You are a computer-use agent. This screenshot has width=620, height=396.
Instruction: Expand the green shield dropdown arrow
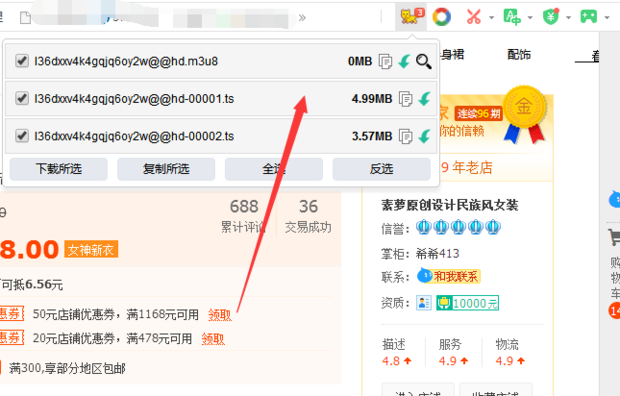[x=568, y=17]
